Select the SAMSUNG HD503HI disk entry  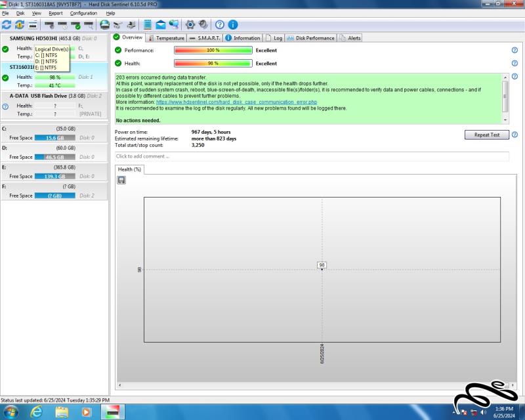coord(54,48)
